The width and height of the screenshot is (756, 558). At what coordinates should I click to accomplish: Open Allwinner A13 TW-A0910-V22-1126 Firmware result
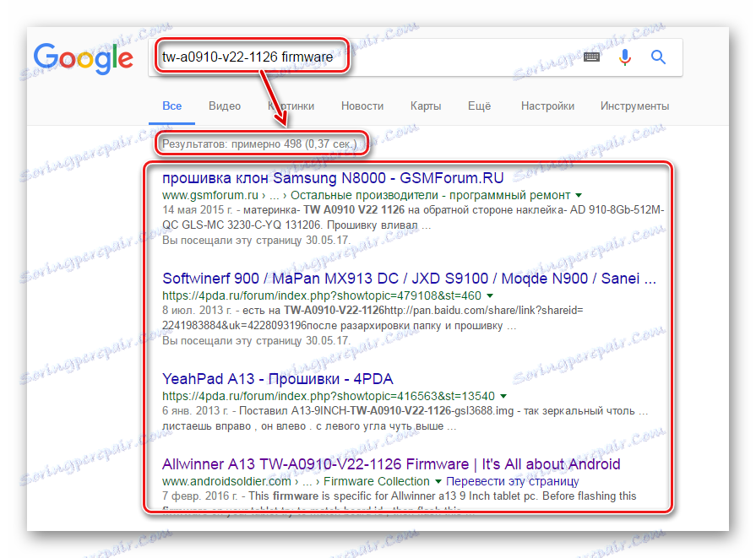click(x=391, y=464)
